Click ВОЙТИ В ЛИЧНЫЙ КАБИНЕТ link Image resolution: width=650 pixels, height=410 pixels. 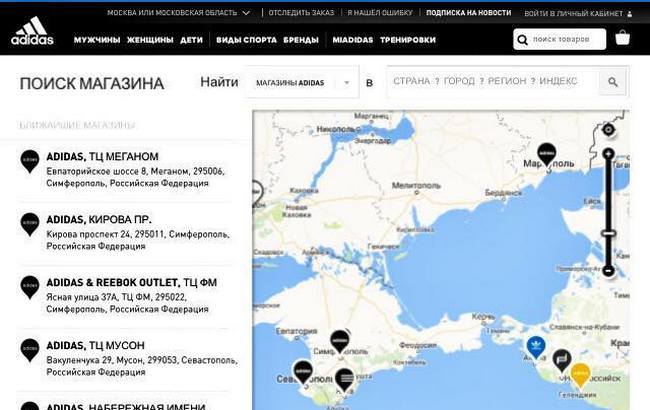[573, 14]
